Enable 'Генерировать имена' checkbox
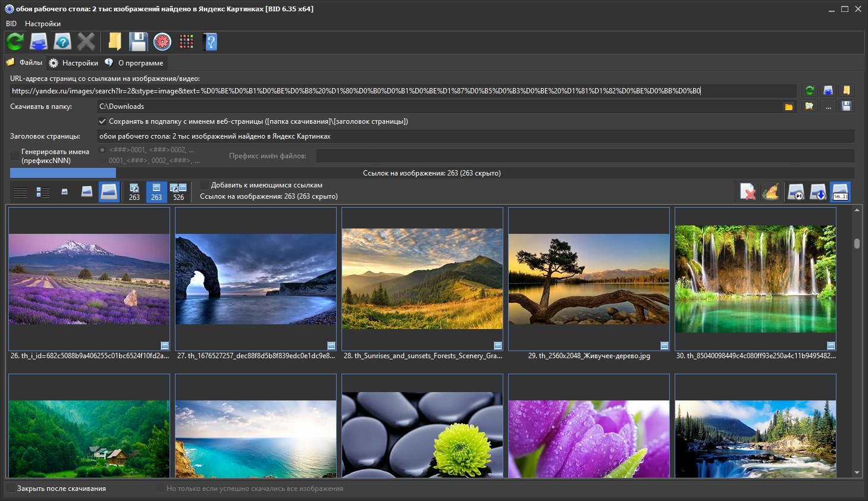868x501 pixels. point(14,156)
